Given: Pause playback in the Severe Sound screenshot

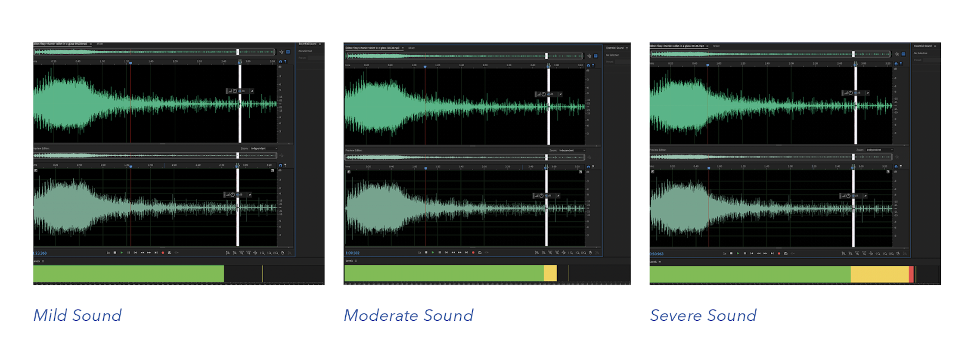Looking at the screenshot, I should click(x=745, y=254).
